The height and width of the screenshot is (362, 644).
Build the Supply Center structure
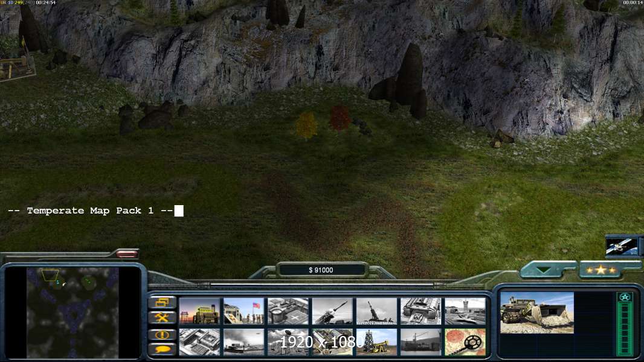pos(288,311)
